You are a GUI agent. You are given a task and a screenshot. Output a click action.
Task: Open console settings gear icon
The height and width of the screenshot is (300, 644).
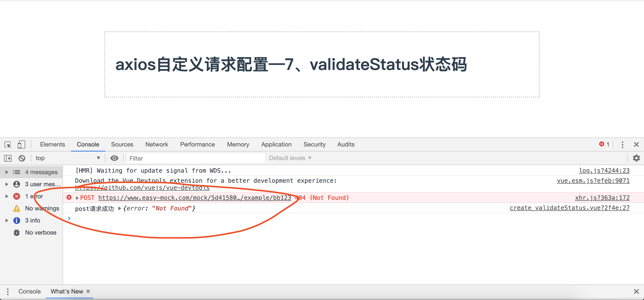[636, 158]
